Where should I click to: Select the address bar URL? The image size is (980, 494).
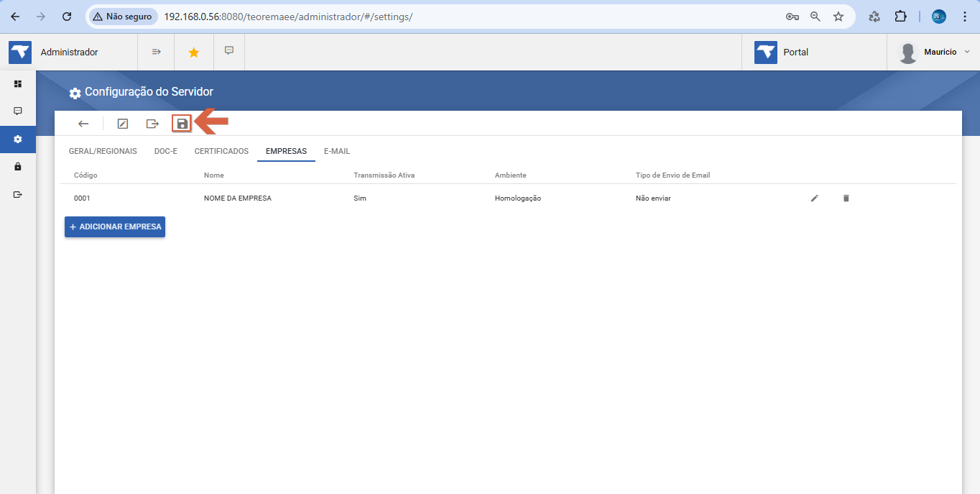pyautogui.click(x=288, y=16)
